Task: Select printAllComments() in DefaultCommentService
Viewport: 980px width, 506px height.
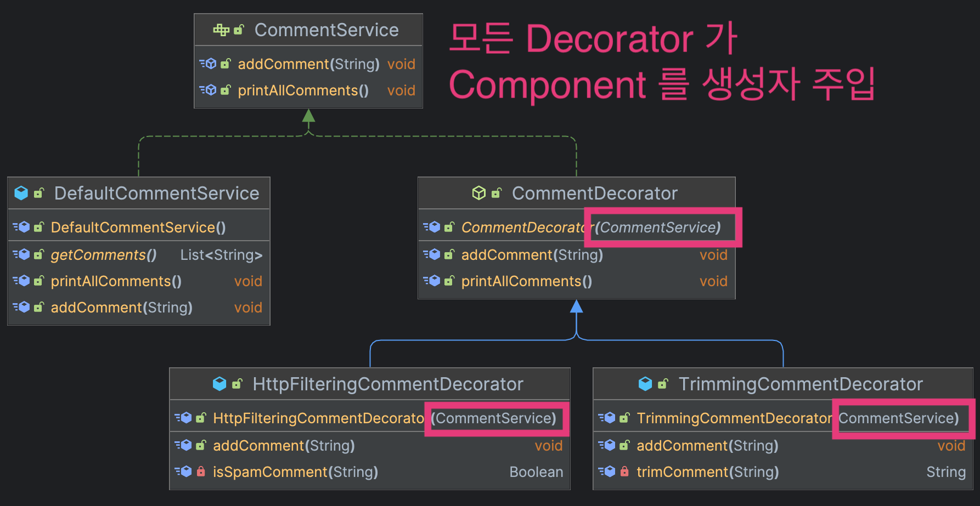Action: pyautogui.click(x=116, y=281)
